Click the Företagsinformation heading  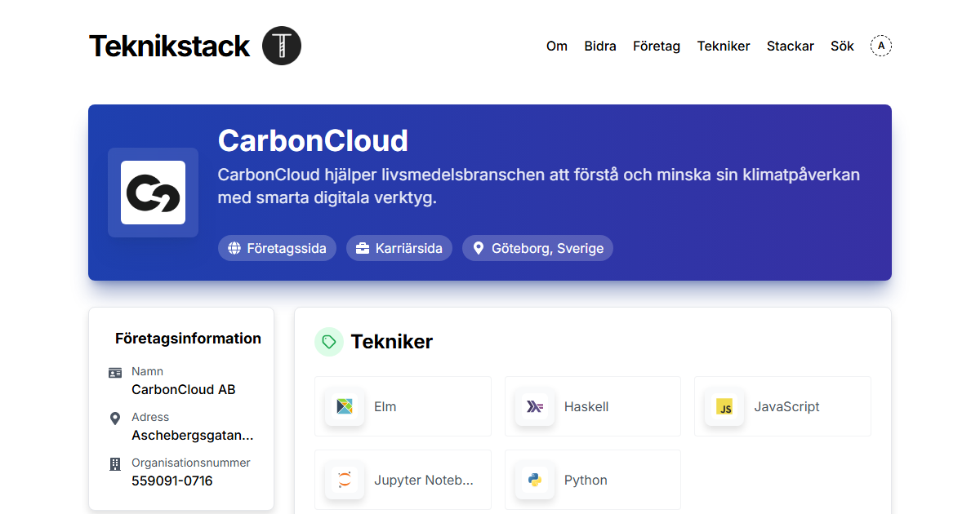[188, 339]
